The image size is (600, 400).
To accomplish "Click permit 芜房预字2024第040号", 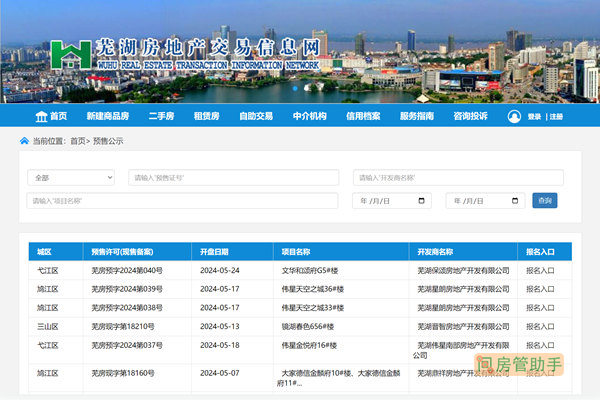I will click(127, 271).
